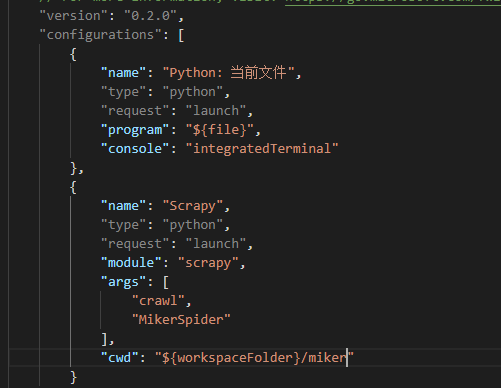Screen dimensions: 501x388
Task: Click closing bracket with comma below "MikerSpider"
Action: [108, 339]
